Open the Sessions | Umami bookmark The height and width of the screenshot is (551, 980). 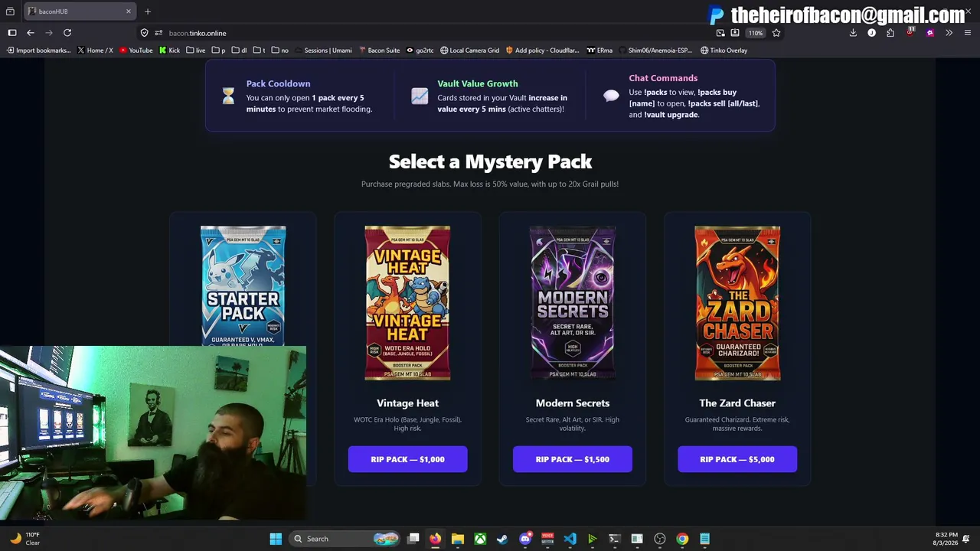[323, 51]
